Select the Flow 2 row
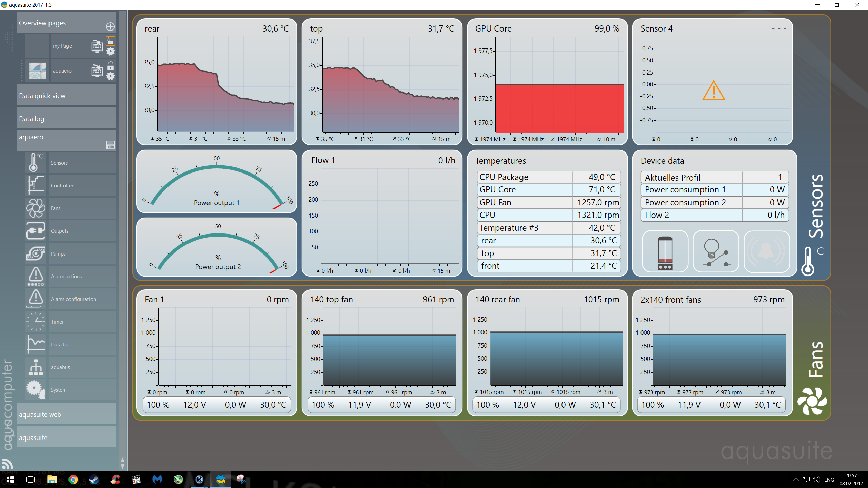This screenshot has height=488, width=868. (714, 215)
